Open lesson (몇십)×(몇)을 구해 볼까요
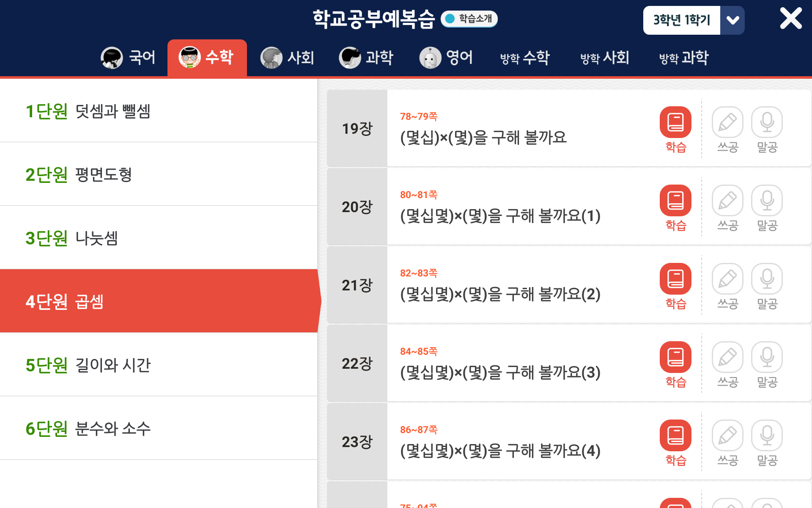This screenshot has width=812, height=508. [483, 137]
